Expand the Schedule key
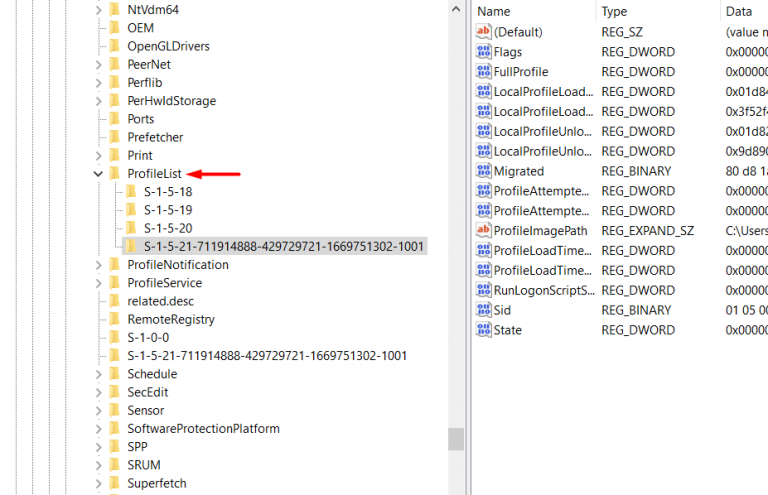 (x=98, y=374)
